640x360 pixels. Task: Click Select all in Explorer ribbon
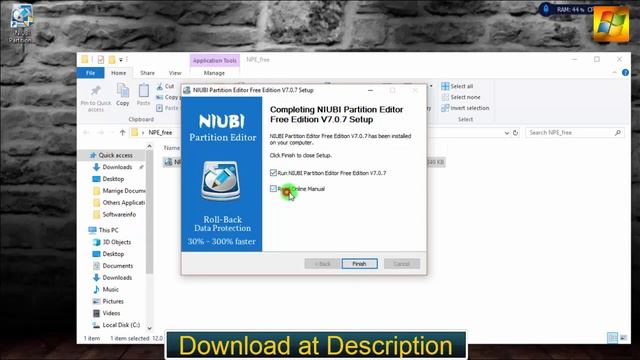point(457,86)
